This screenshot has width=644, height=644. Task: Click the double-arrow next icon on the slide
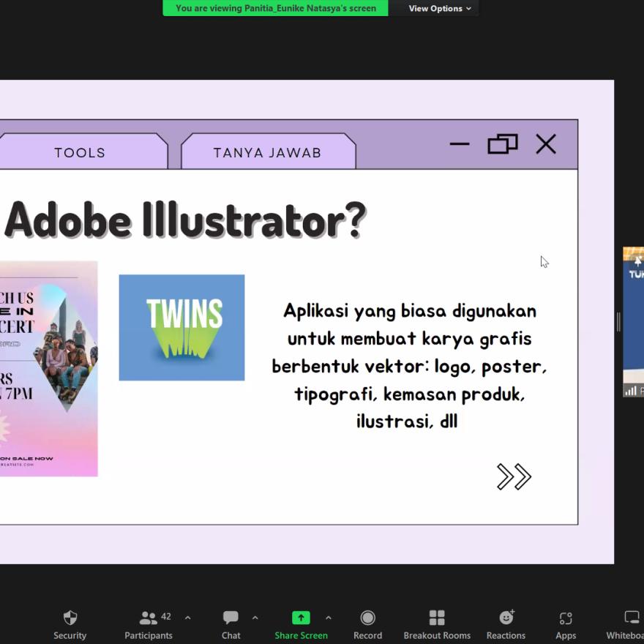point(514,476)
